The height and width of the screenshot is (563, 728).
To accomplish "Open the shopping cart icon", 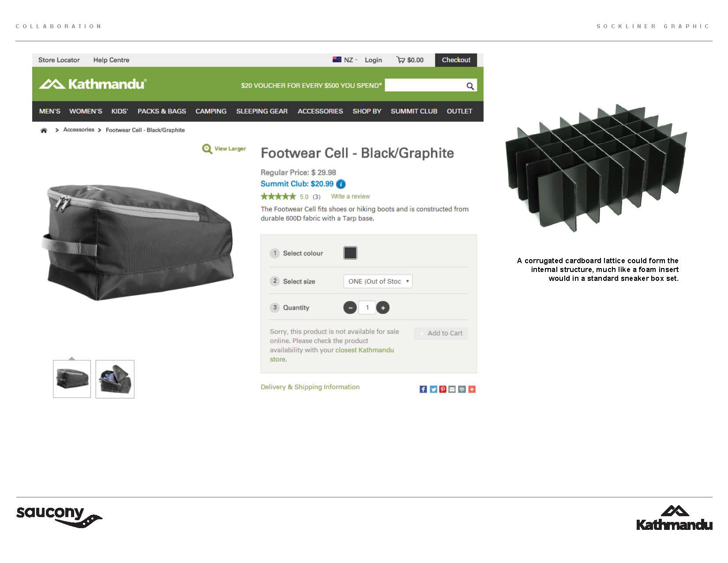I will pyautogui.click(x=401, y=60).
